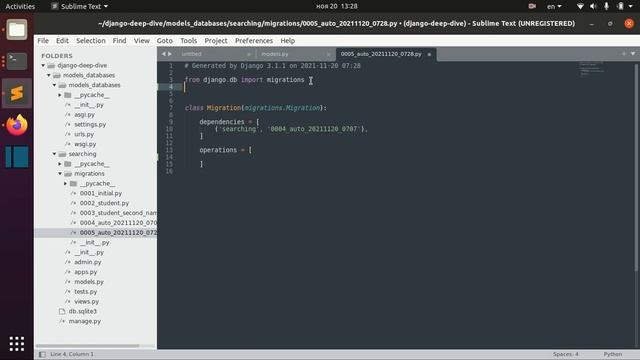Select the 0005_auto_20211120_0728.py tab
Viewport: 640px width, 360px height.
click(x=386, y=54)
